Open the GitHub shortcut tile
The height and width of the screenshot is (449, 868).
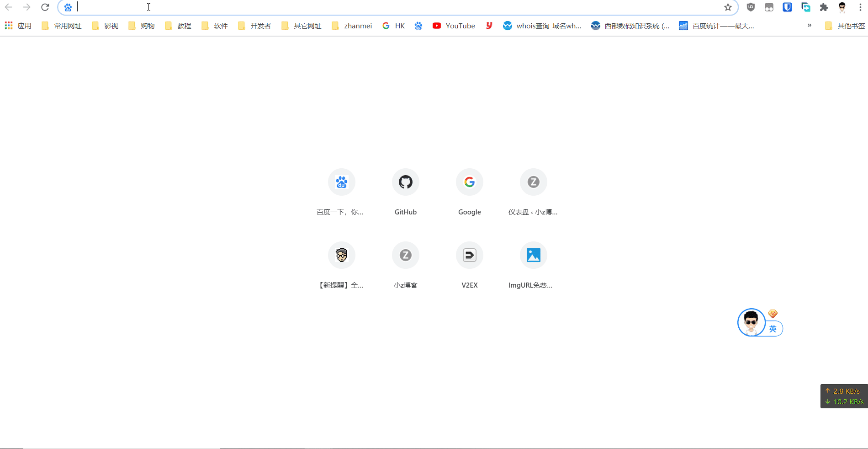405,182
